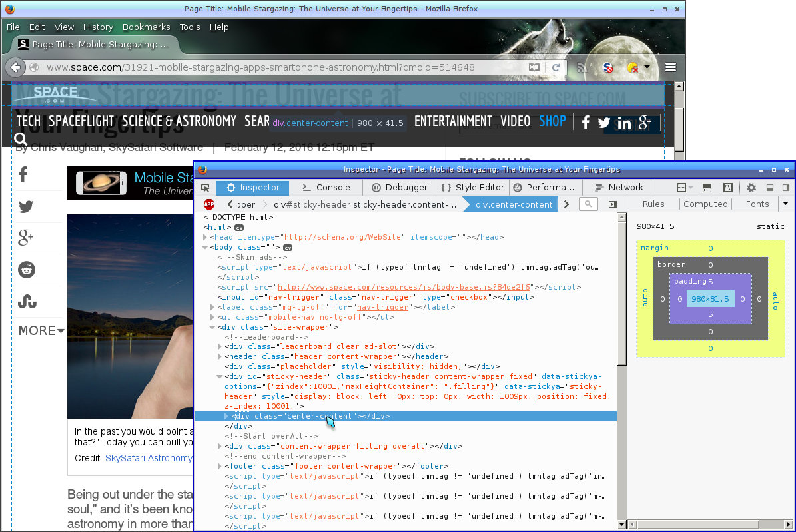Image resolution: width=796 pixels, height=532 pixels.
Task: Open the frame selector dropdown icon
Action: [684, 188]
